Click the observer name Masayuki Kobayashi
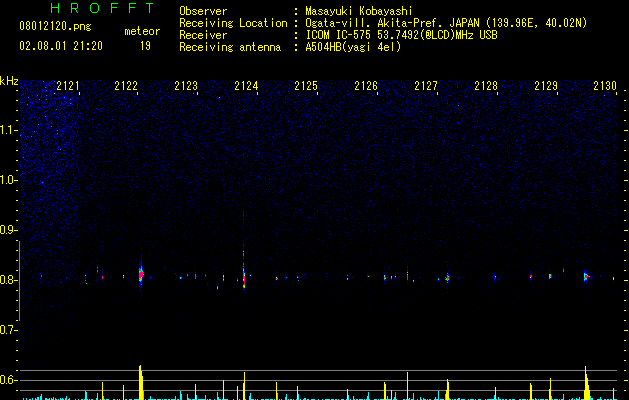The height and width of the screenshot is (400, 629). pyautogui.click(x=359, y=11)
